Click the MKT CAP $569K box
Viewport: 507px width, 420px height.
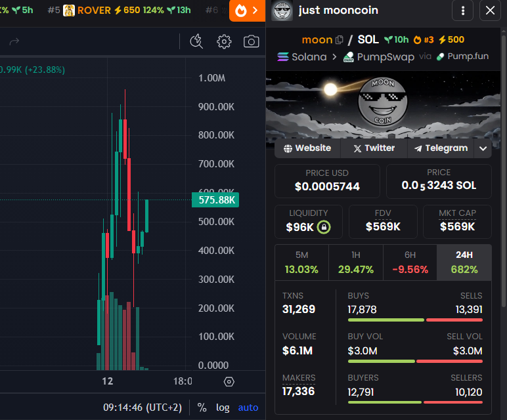click(x=457, y=222)
